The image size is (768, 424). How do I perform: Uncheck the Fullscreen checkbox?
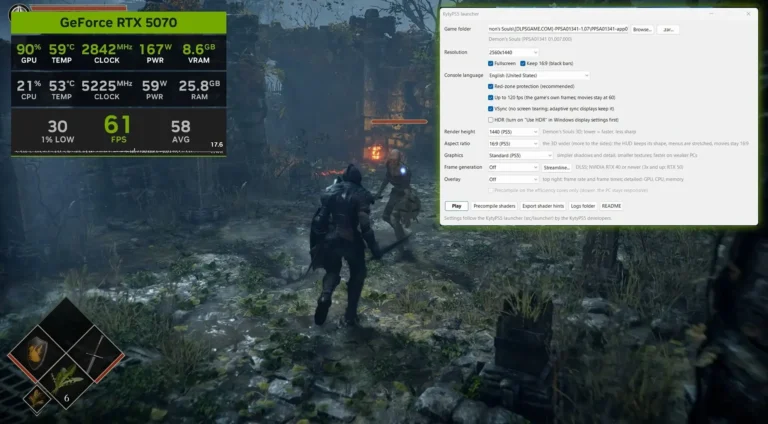(x=490, y=64)
